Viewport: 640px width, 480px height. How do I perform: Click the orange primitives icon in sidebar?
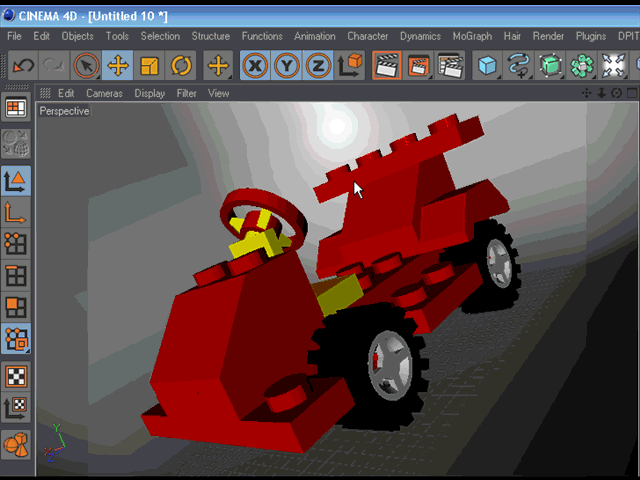point(16,445)
